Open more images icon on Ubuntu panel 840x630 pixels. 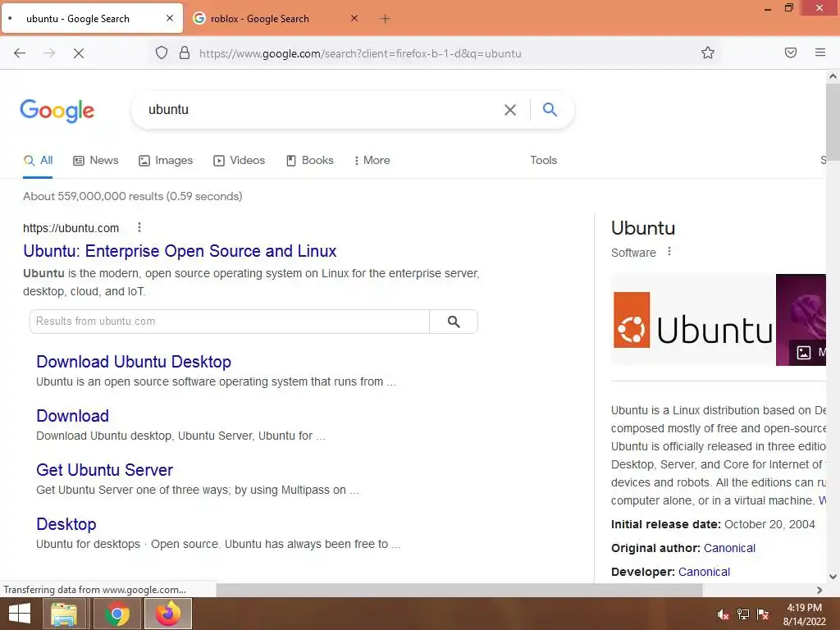coord(804,352)
